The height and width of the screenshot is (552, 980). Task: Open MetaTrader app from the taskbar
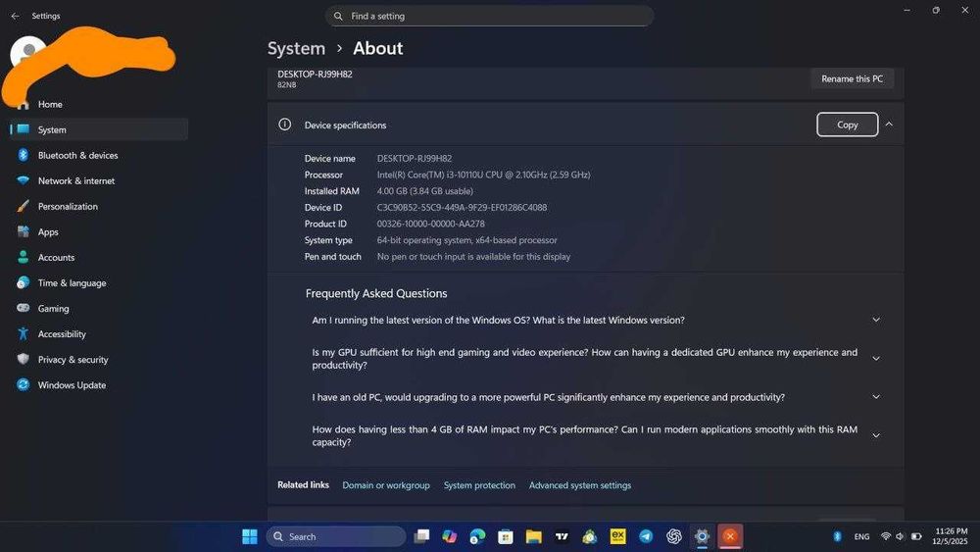(x=589, y=536)
